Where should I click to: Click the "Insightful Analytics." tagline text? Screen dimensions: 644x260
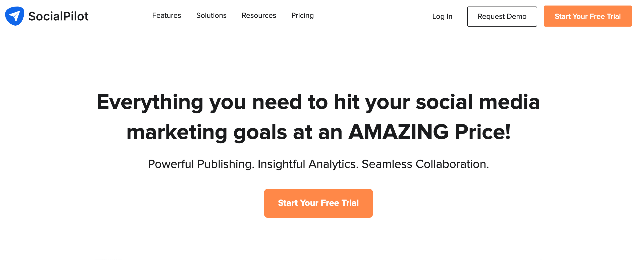click(308, 164)
